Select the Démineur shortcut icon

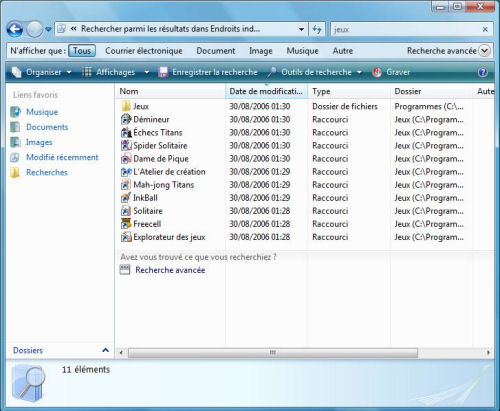coord(126,119)
